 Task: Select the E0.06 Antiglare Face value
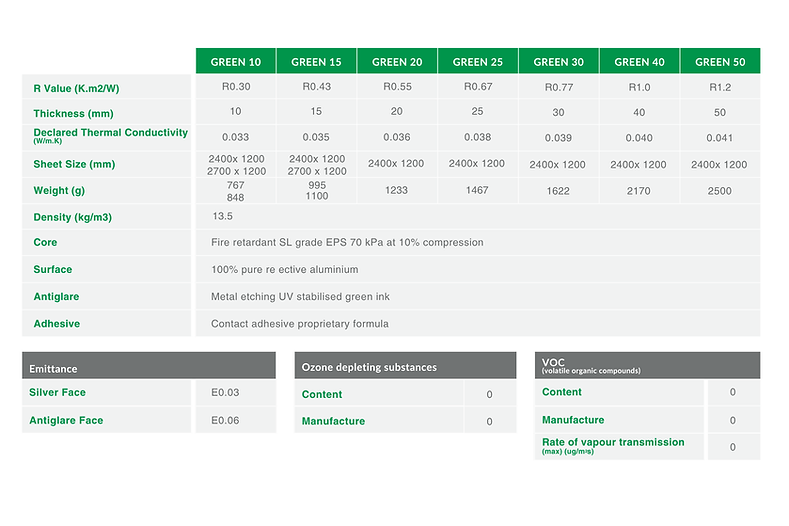coord(225,421)
